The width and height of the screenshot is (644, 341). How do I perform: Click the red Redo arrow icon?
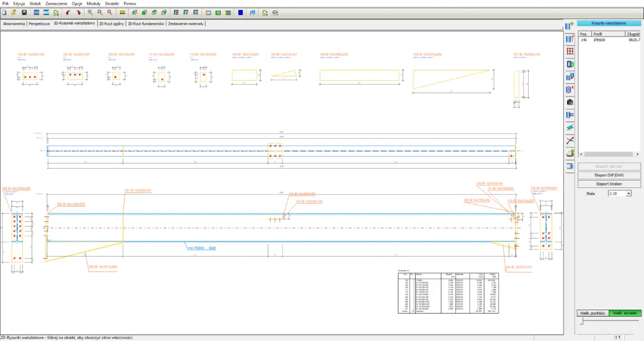click(78, 12)
